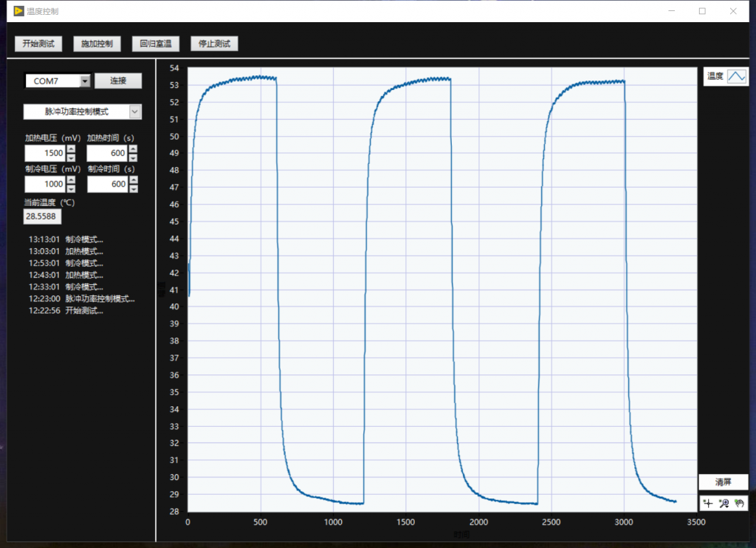Click the 加热电压 value field showing 1500
Viewport: 756px width, 548px height.
(45, 153)
